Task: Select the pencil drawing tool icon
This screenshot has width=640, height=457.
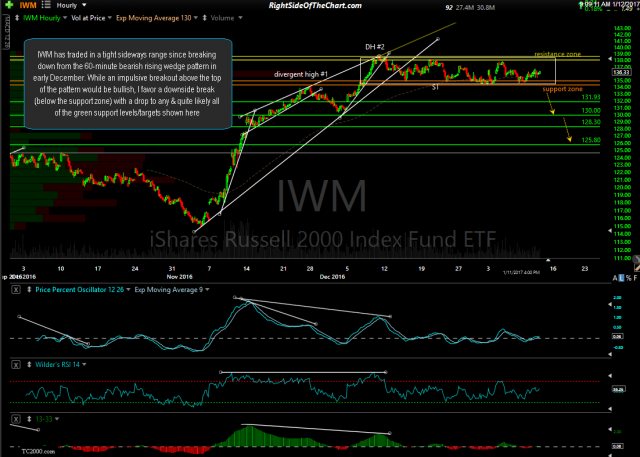Action: coord(637,268)
